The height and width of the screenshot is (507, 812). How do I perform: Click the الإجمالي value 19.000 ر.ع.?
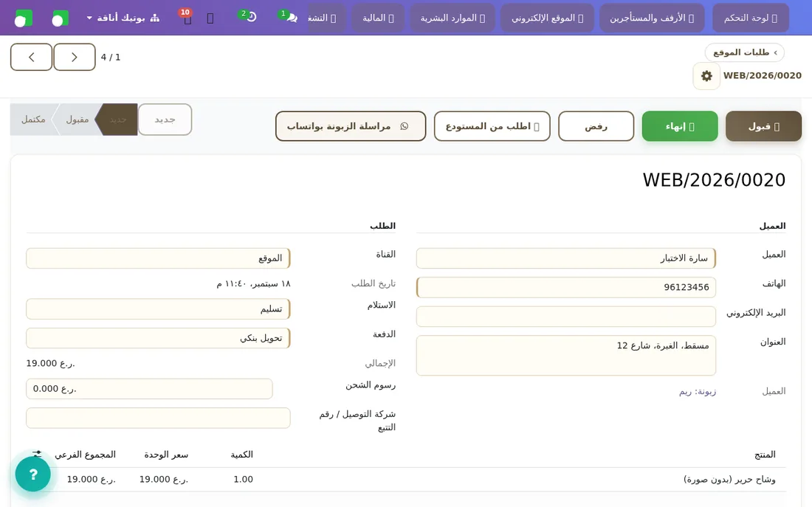tap(51, 364)
